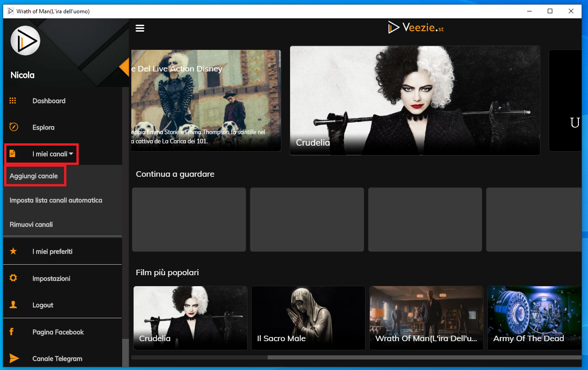The width and height of the screenshot is (588, 370).
Task: Click the horizontal scrollbar under popular films
Action: tap(425, 357)
